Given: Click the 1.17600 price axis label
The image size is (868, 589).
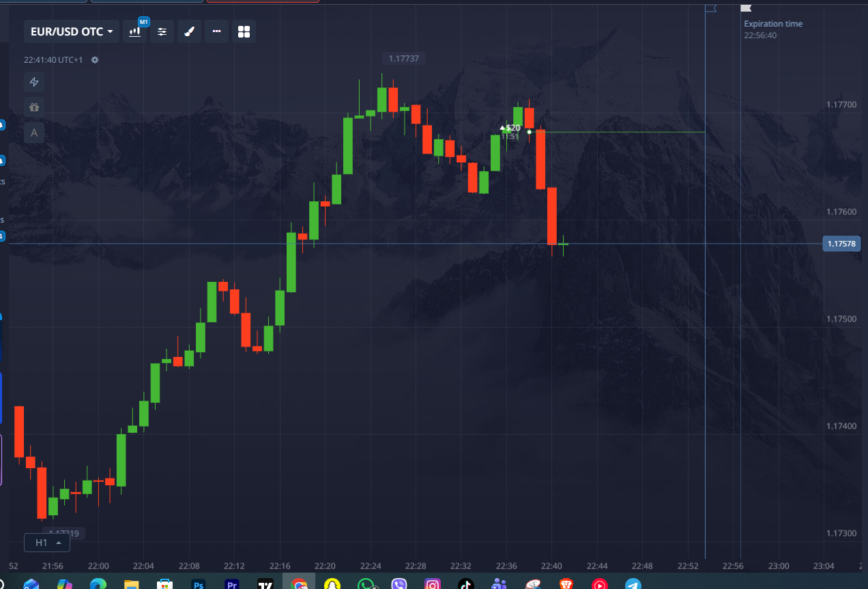Looking at the screenshot, I should pyautogui.click(x=841, y=212).
